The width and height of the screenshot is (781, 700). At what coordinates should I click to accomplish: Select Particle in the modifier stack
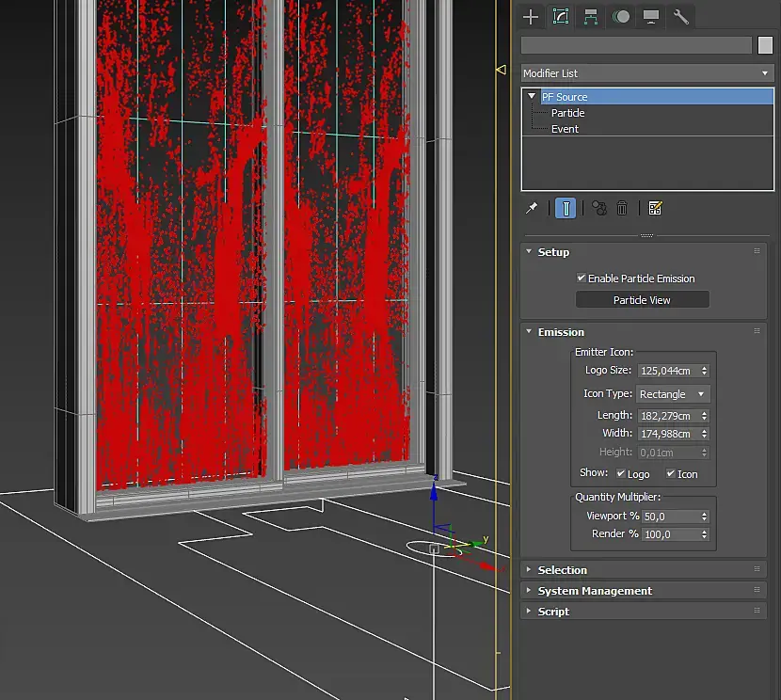point(568,113)
